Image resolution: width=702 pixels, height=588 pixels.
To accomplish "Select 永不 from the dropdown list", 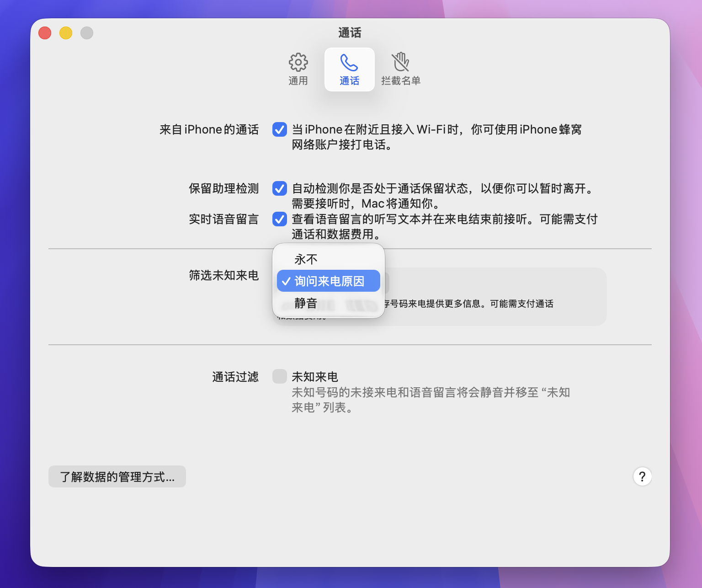I will click(x=306, y=259).
